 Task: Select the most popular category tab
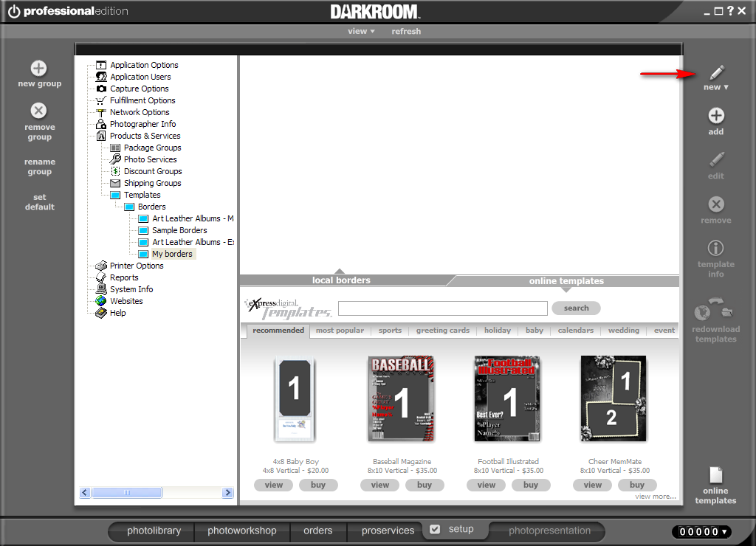point(340,330)
